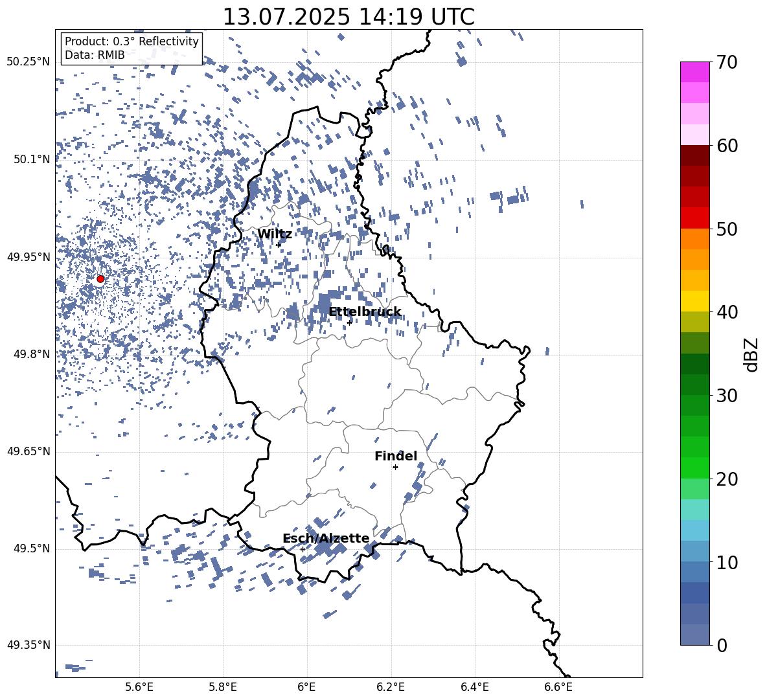Click the Wiltz city label
This screenshot has height=700, width=767.
click(275, 234)
